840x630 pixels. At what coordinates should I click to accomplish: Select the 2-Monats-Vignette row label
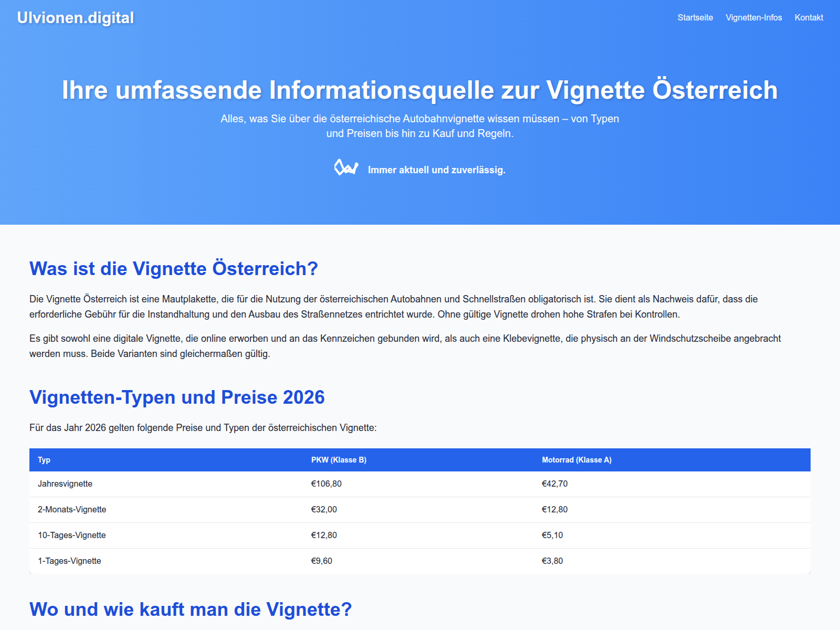(72, 510)
